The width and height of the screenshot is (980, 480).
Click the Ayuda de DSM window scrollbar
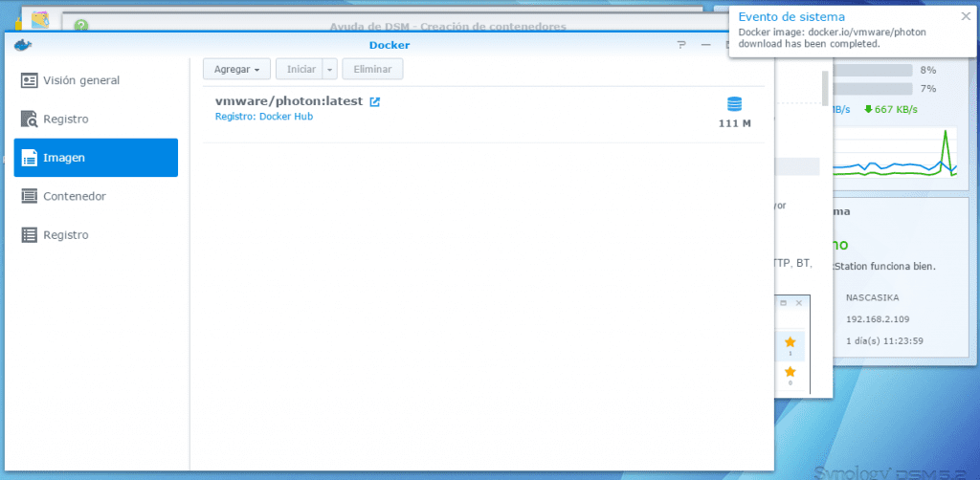[825, 89]
